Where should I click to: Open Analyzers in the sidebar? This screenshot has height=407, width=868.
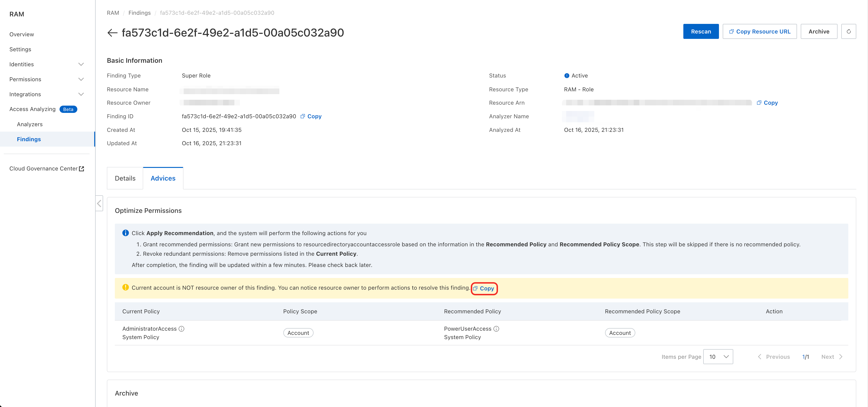click(x=30, y=124)
